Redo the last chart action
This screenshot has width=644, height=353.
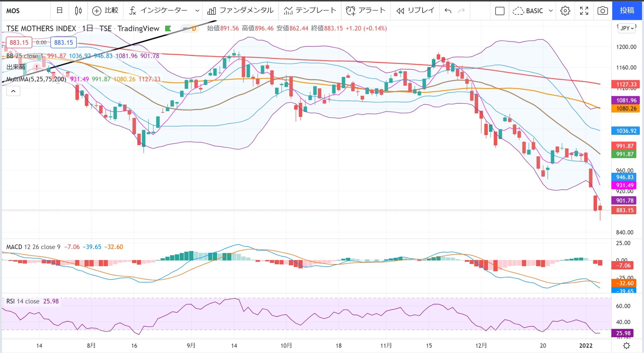click(x=461, y=11)
